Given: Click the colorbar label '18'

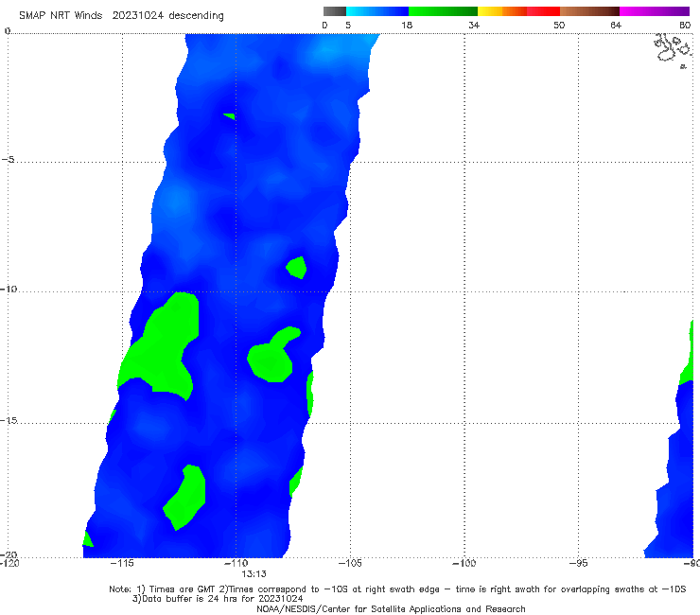Looking at the screenshot, I should pos(407,25).
